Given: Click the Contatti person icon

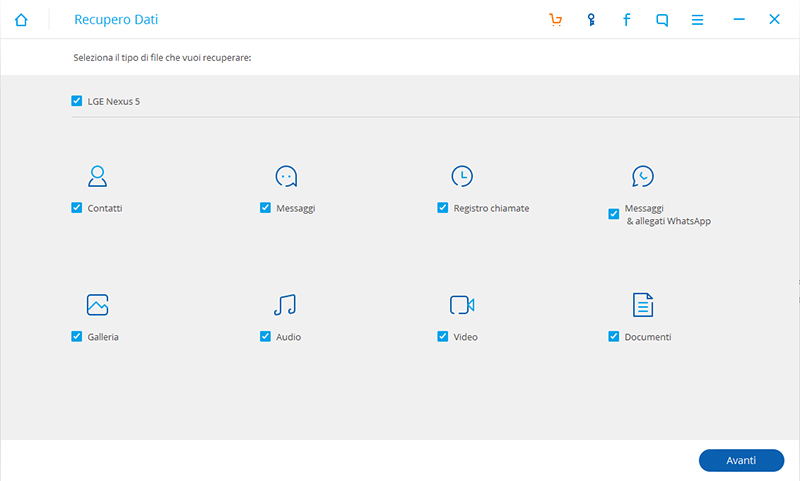Looking at the screenshot, I should 97,177.
